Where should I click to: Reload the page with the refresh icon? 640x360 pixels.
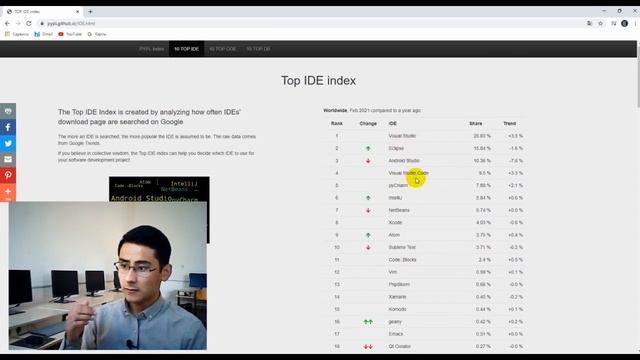[29, 23]
